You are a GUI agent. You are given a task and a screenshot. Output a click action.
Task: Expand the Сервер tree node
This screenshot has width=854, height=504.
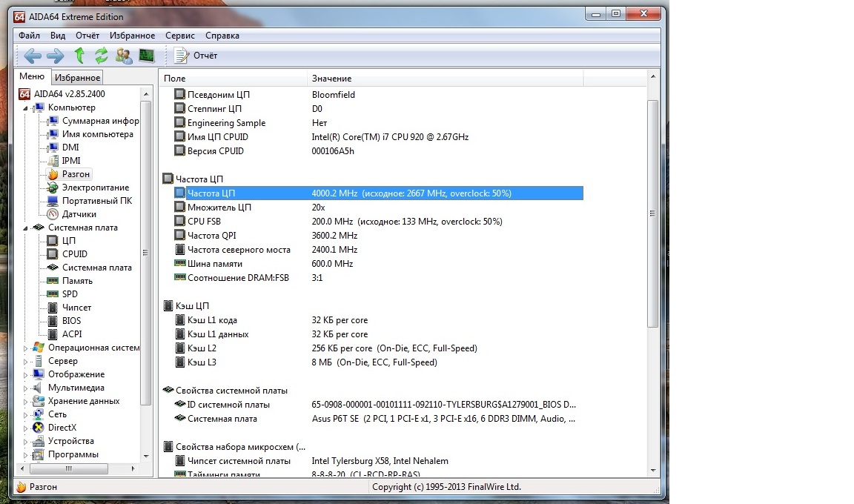tap(25, 362)
